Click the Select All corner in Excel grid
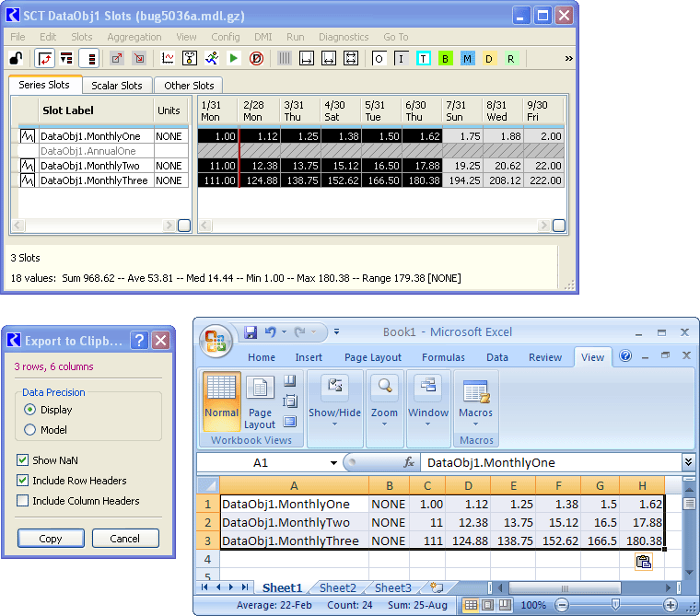The image size is (700, 616). pyautogui.click(x=208, y=485)
